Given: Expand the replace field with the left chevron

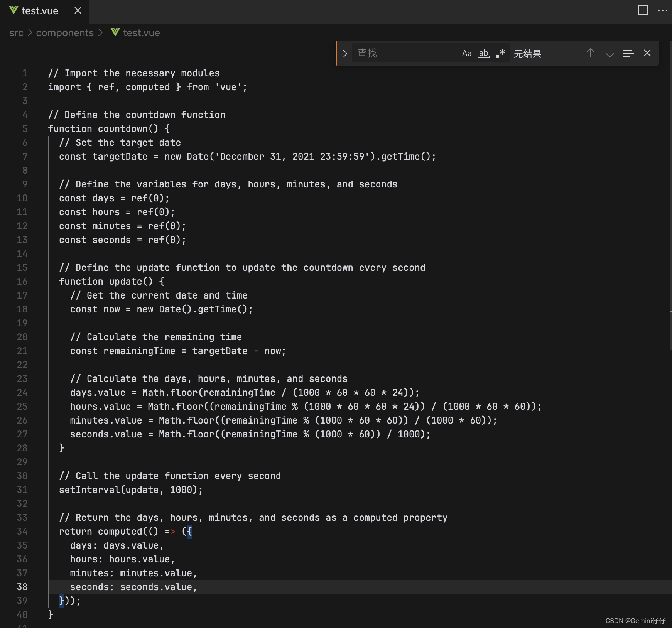Looking at the screenshot, I should point(344,53).
